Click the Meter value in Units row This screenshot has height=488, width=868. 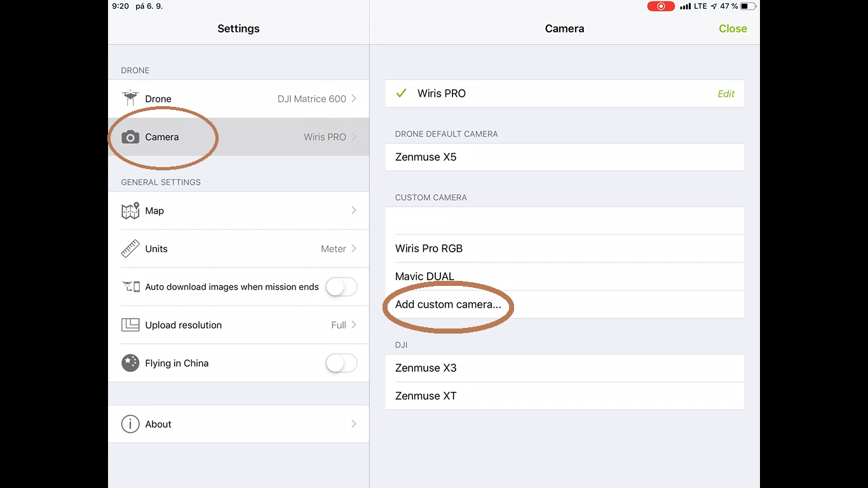[x=334, y=248]
